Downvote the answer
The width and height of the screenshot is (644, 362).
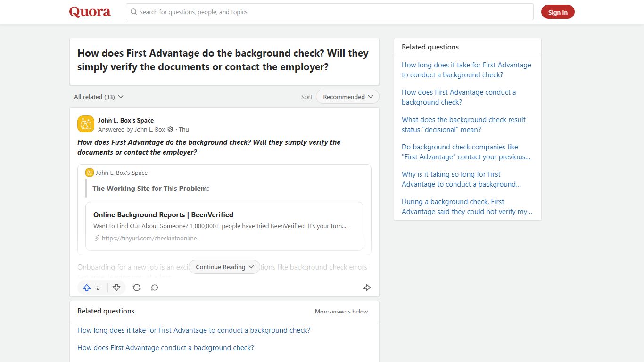coord(116,288)
